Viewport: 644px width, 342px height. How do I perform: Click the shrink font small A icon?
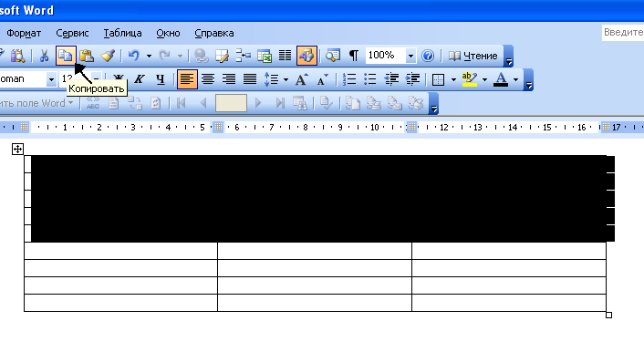pyautogui.click(x=322, y=79)
